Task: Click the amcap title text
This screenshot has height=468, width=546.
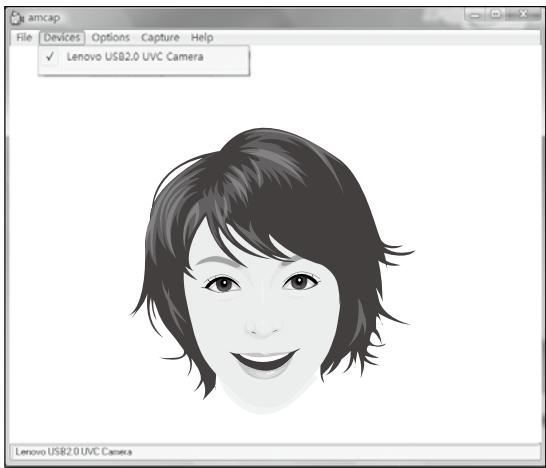Action: click(44, 18)
